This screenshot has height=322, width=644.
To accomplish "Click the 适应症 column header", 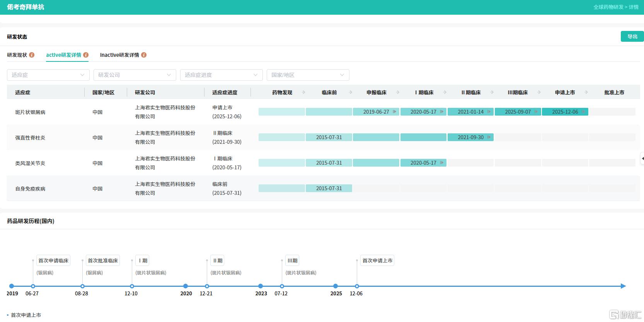I will coord(22,92).
